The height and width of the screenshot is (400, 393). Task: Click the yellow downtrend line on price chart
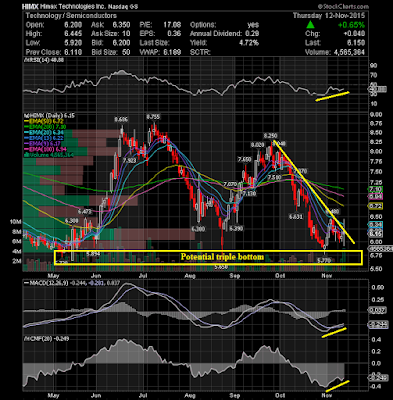313,192
